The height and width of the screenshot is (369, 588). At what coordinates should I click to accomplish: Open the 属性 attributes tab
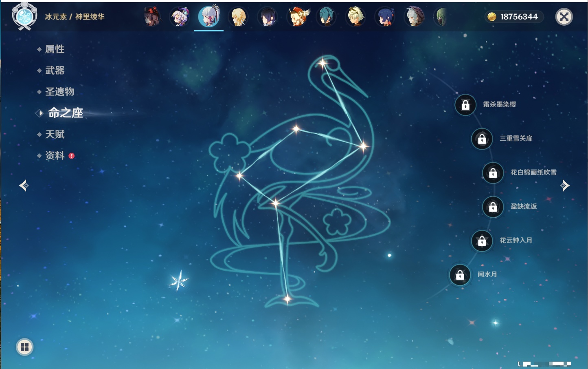coord(55,49)
